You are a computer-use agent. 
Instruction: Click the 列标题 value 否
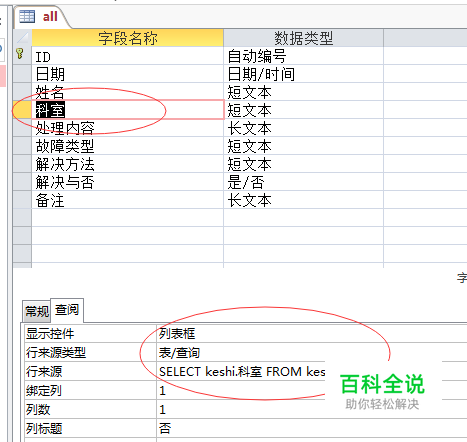[x=312, y=428]
